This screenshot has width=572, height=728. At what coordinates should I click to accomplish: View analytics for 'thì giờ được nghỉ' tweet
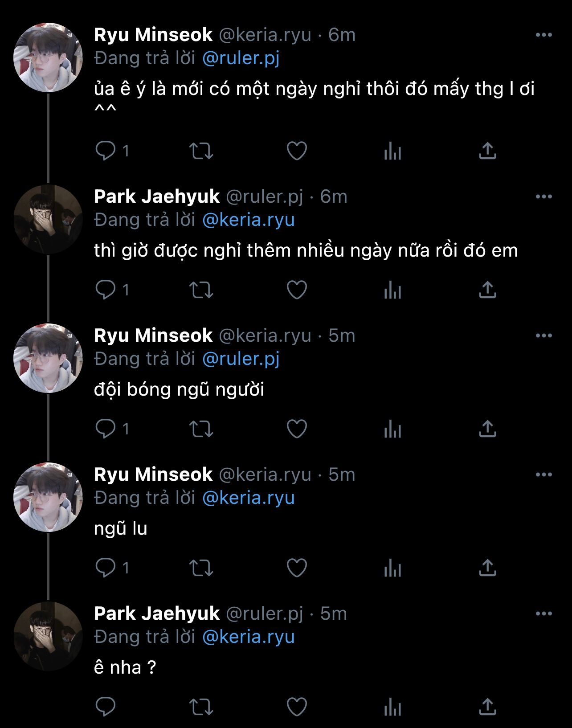[392, 290]
